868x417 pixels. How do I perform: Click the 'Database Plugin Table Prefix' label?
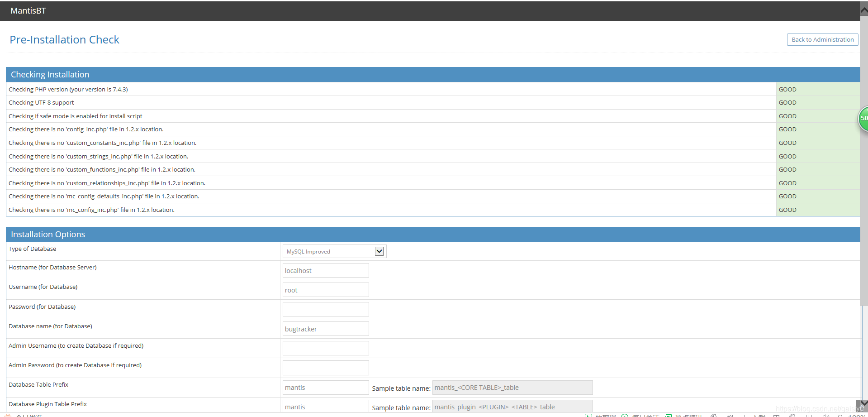click(x=48, y=404)
